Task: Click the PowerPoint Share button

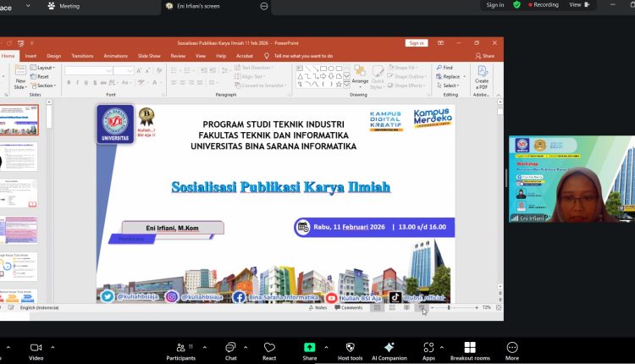Action: coord(485,56)
